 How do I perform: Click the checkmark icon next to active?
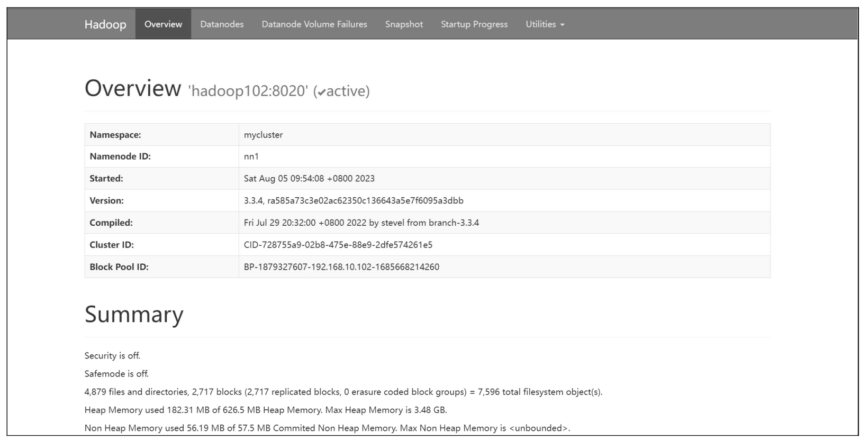tap(321, 93)
